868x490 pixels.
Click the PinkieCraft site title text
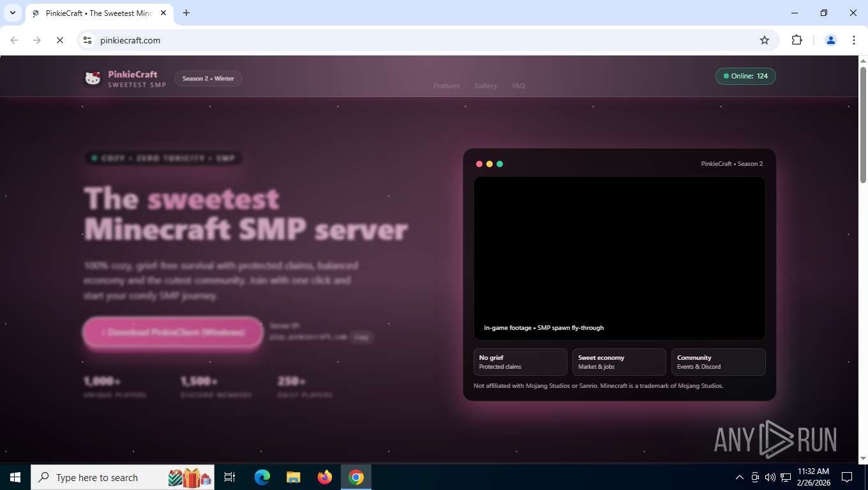(x=133, y=74)
